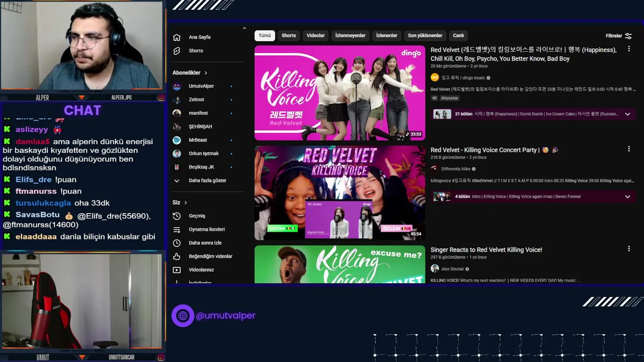The image size is (644, 362).
Task: Click 4K badge under dingo video
Action: point(435,98)
